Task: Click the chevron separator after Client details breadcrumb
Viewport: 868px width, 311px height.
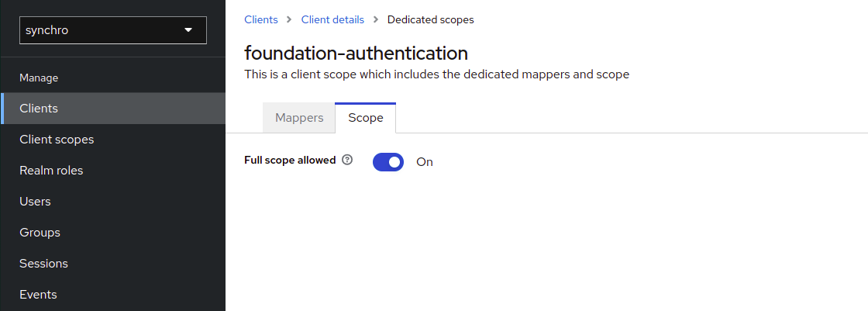Action: (375, 19)
